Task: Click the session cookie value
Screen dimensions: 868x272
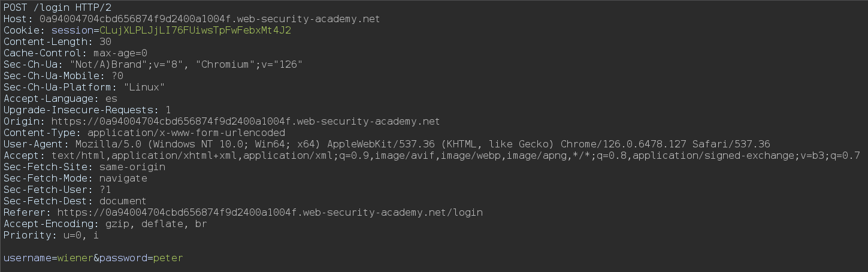Action: pyautogui.click(x=204, y=30)
